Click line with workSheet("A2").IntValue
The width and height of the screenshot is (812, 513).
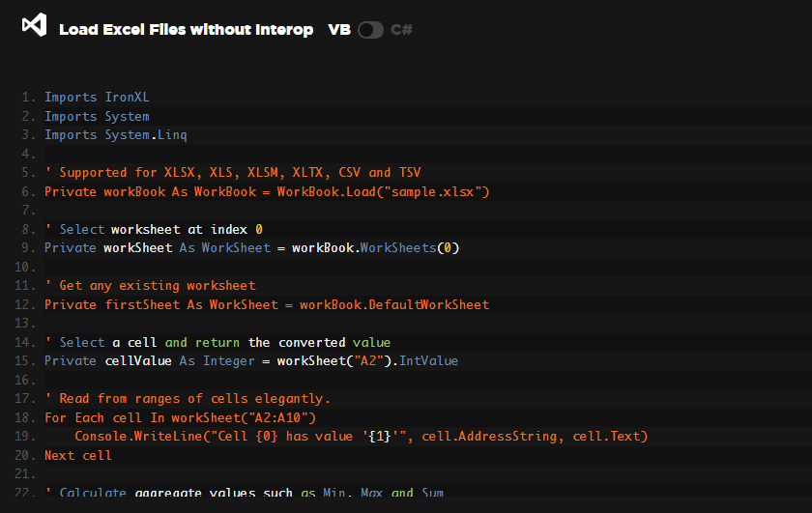click(x=251, y=360)
